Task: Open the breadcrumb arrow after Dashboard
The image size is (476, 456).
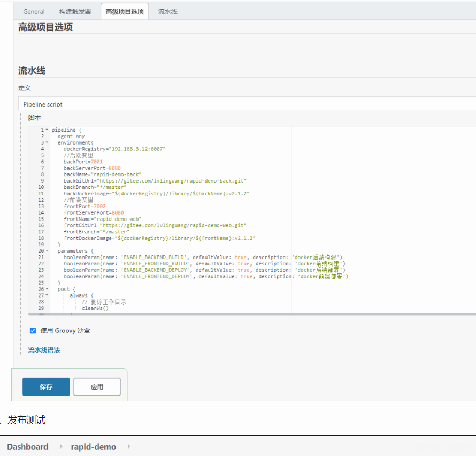Action: pyautogui.click(x=62, y=446)
